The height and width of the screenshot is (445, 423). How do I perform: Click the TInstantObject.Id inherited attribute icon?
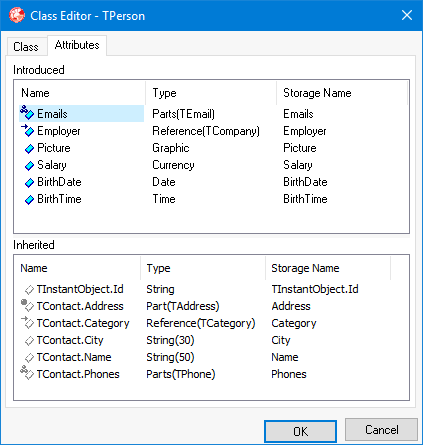[29, 290]
